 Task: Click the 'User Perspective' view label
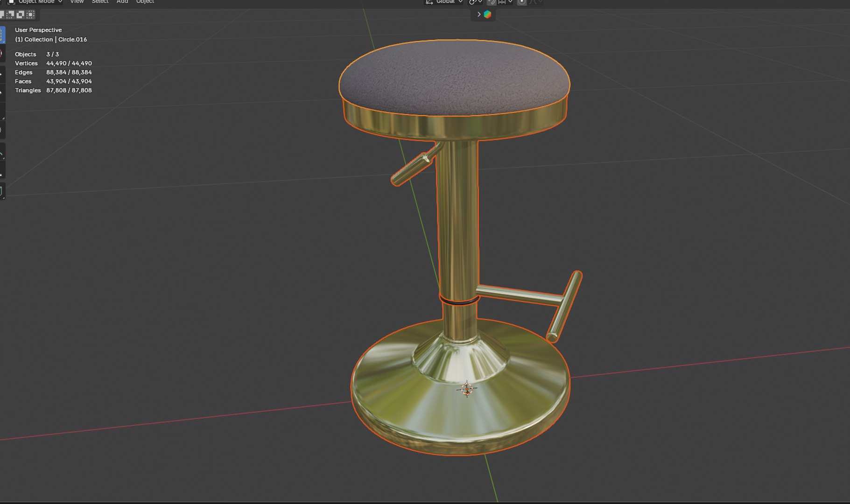(x=38, y=30)
